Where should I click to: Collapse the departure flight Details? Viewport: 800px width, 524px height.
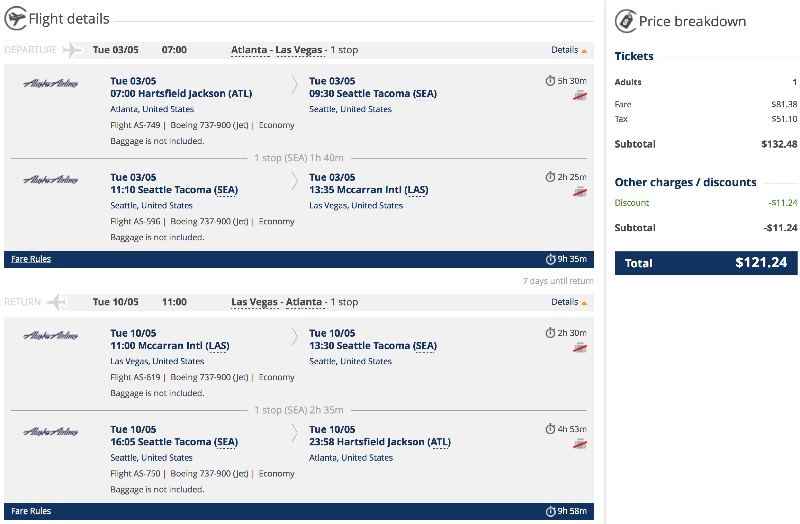[569, 50]
